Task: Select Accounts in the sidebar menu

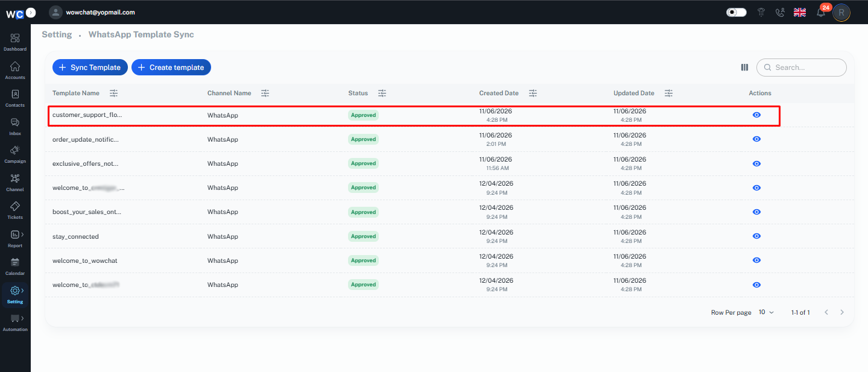Action: [15, 70]
